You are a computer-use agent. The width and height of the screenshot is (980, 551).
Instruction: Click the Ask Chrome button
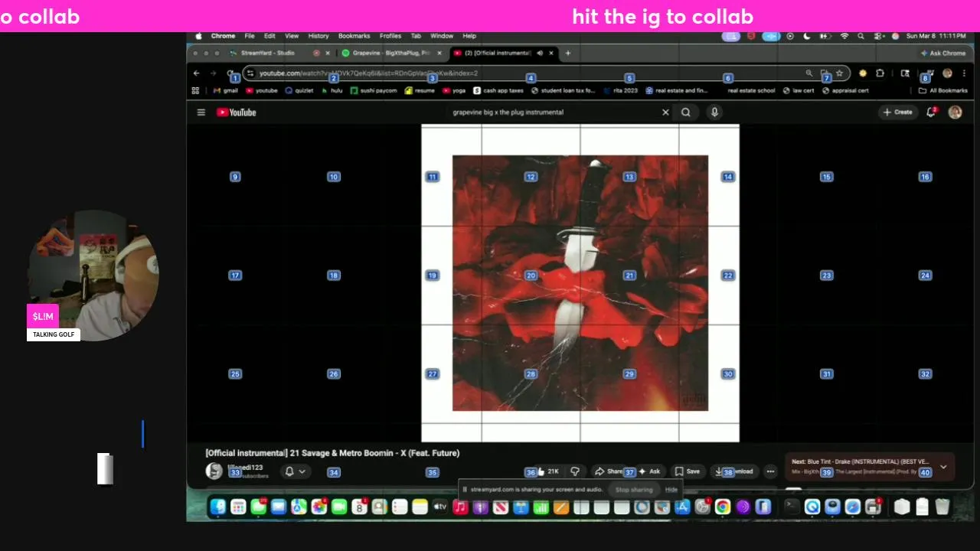(943, 54)
